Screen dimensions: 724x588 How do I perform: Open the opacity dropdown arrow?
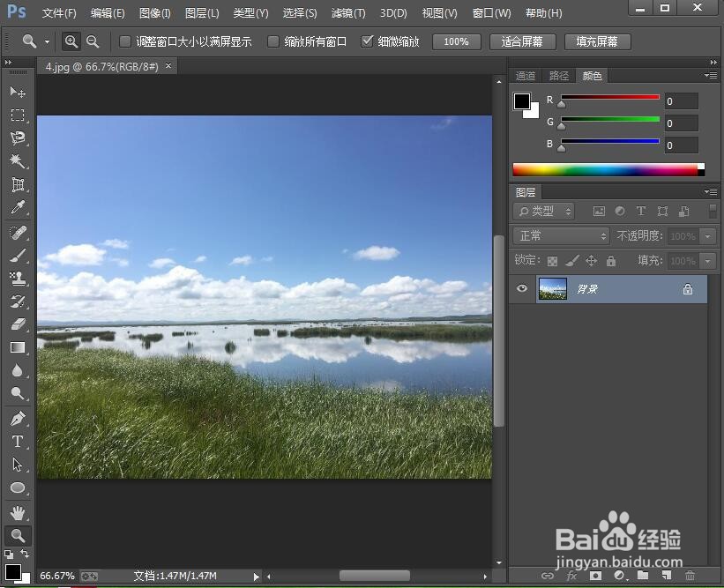point(708,236)
